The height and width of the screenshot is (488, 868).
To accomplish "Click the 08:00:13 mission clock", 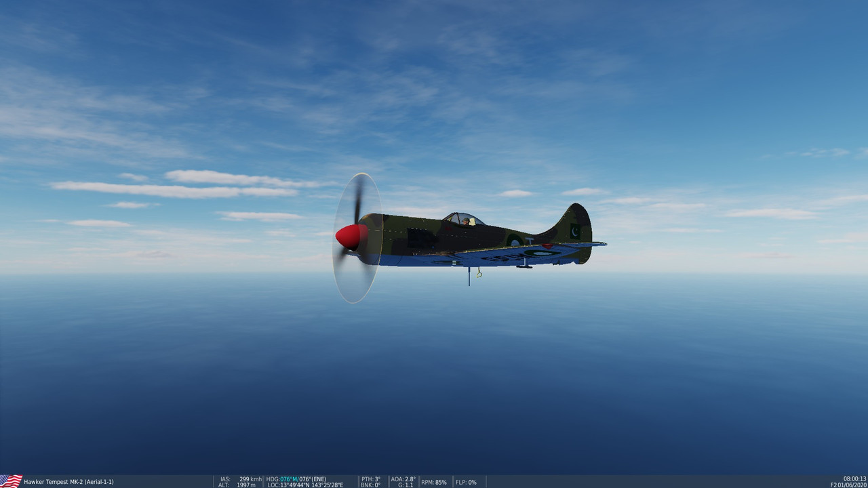I will 854,479.
